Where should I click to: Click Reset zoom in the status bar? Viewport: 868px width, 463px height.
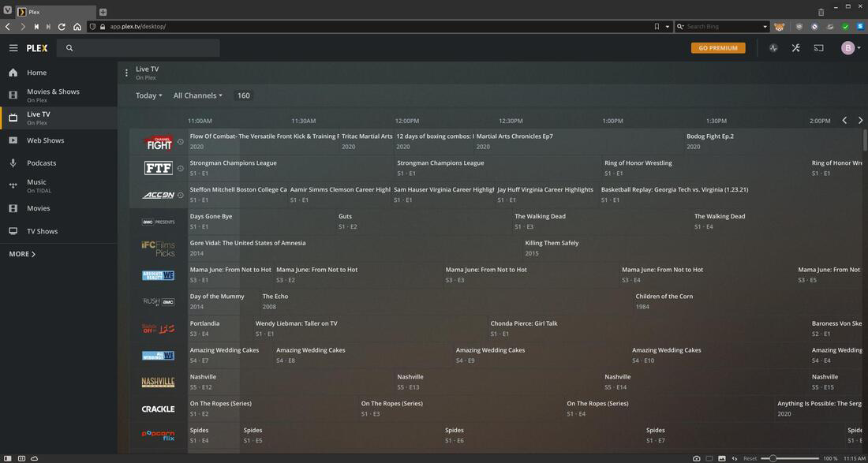750,458
